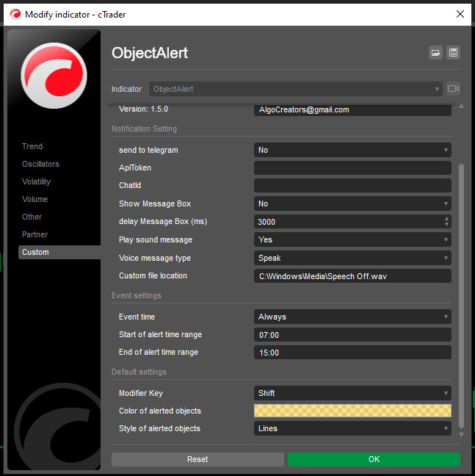Close the Modify indicator window
Image resolution: width=475 pixels, height=476 pixels.
[x=460, y=14]
